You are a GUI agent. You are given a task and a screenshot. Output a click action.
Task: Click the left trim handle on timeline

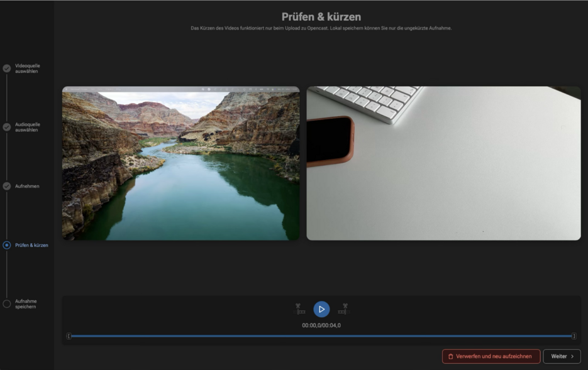click(x=69, y=336)
